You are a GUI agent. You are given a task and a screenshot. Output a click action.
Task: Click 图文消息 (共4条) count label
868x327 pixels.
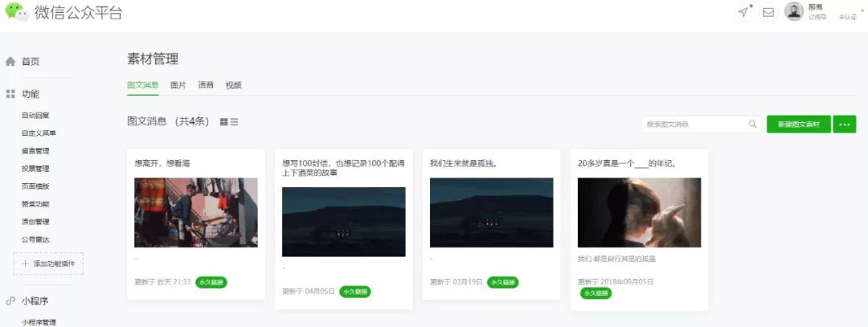168,122
